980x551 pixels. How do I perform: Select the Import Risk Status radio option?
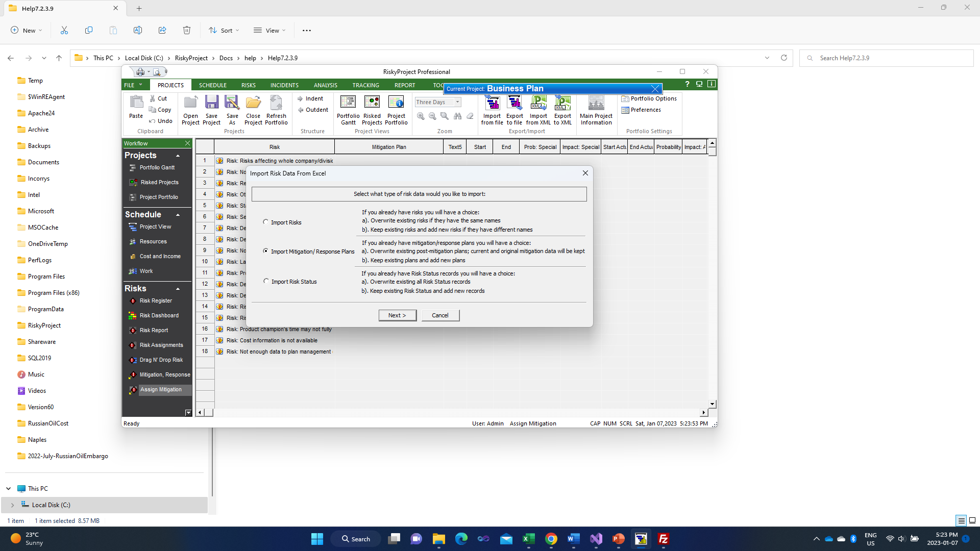[x=266, y=281]
